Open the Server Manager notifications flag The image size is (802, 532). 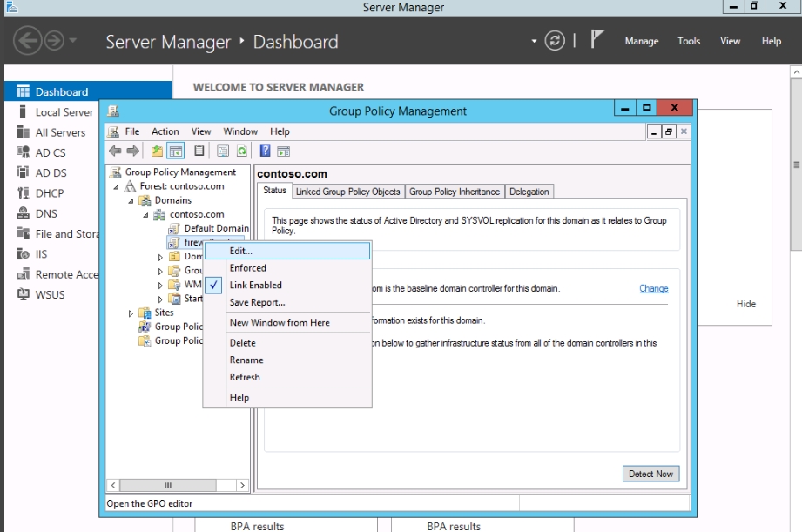[596, 39]
